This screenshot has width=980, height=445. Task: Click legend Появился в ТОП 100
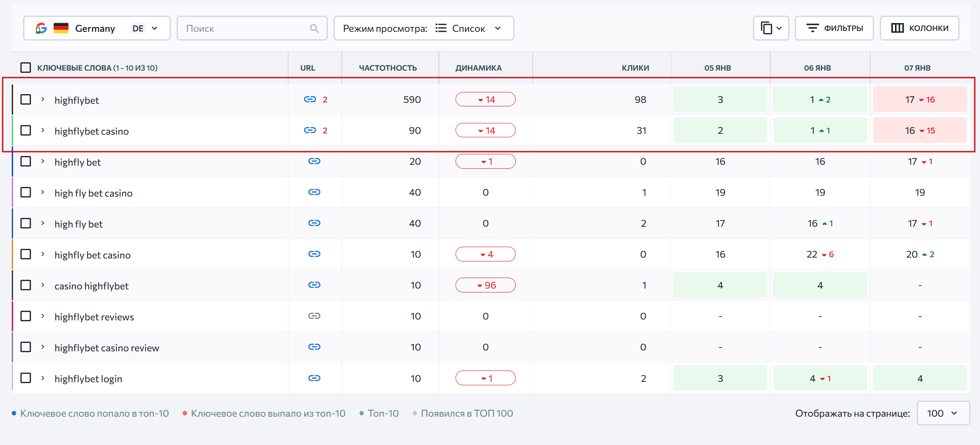pos(463,413)
